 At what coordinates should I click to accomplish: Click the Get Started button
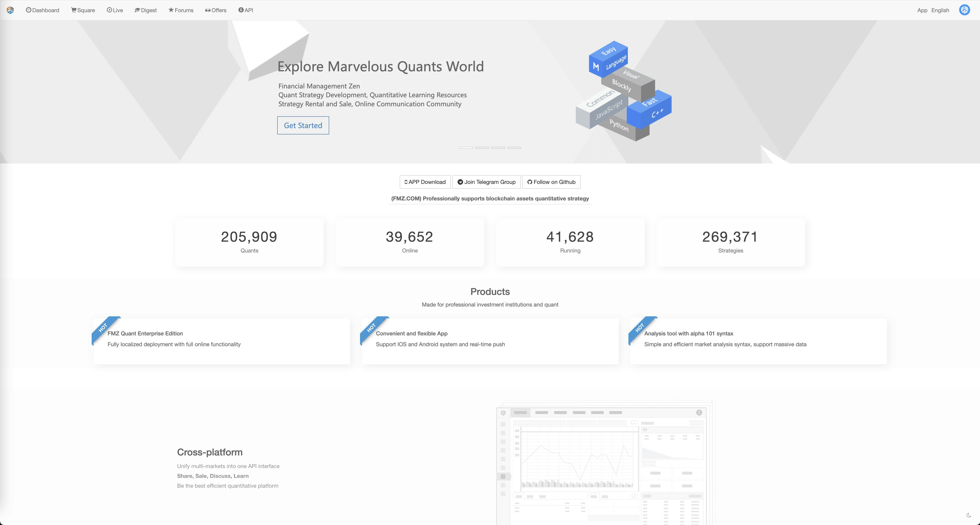click(303, 125)
